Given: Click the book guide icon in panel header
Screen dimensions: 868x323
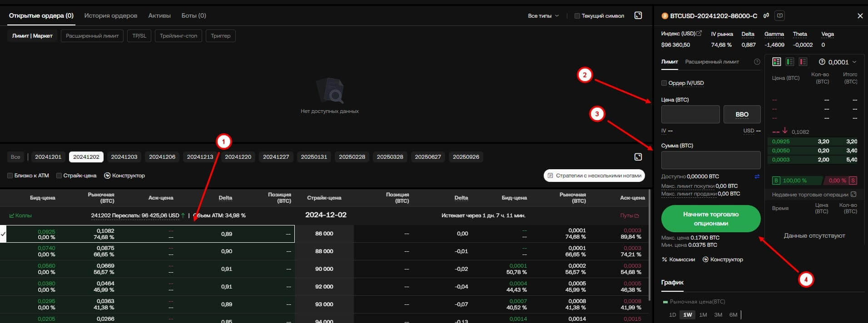Looking at the screenshot, I should tap(780, 16).
